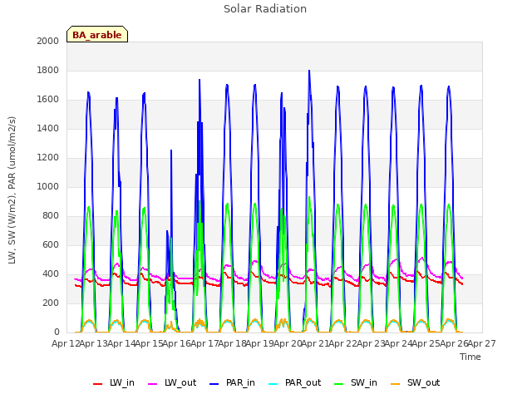Click the 0 y-axis tick label

coord(57,332)
